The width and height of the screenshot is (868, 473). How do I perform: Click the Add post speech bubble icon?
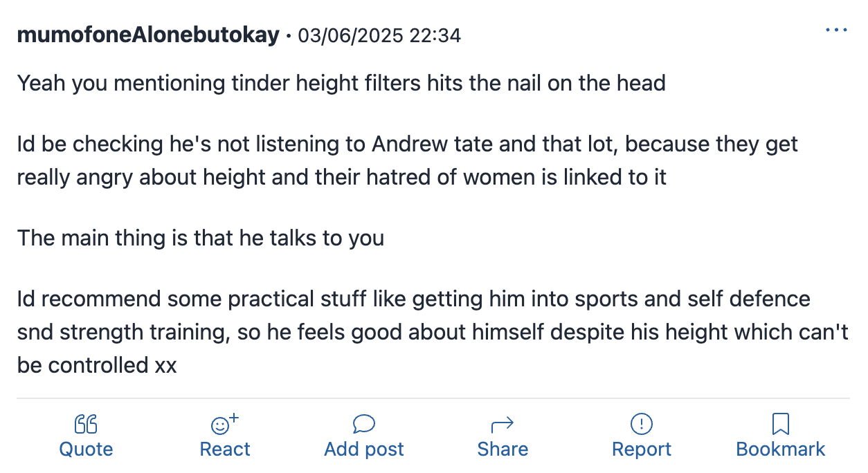tap(364, 423)
